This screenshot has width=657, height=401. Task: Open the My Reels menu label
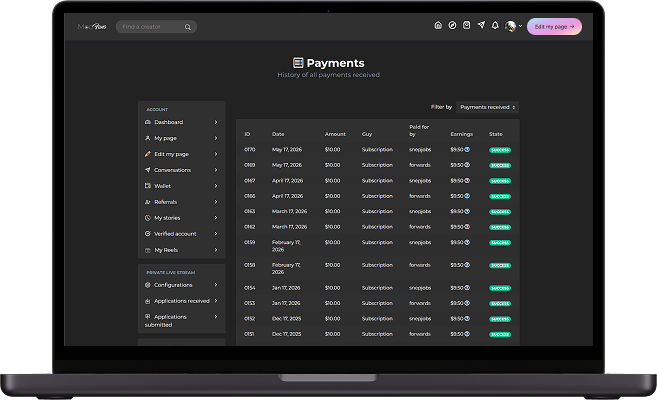click(166, 250)
